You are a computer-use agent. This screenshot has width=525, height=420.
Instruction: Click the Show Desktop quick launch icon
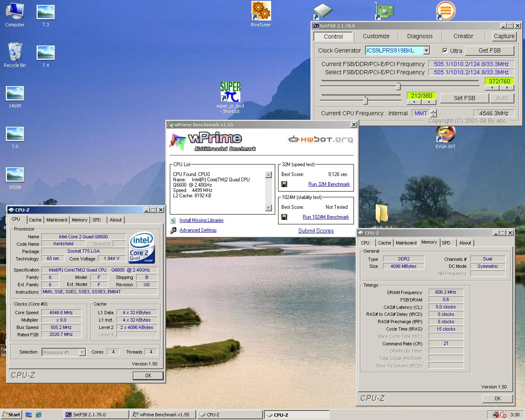29,415
